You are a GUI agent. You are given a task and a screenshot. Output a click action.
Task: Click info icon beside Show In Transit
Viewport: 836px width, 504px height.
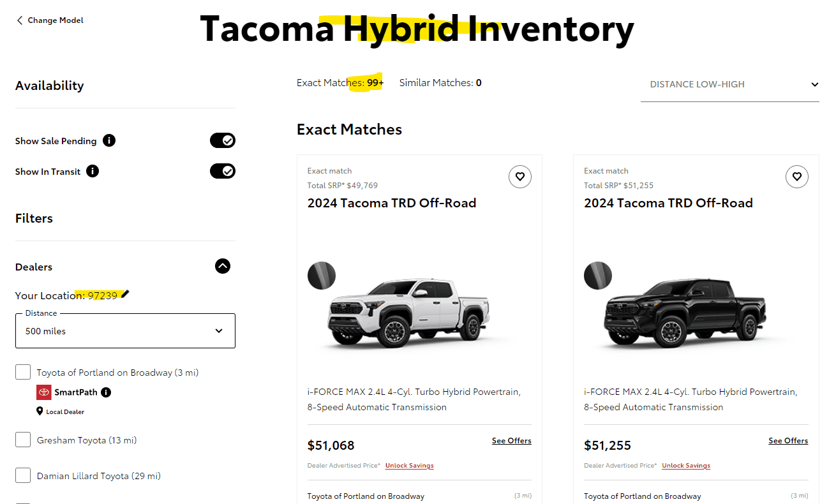pyautogui.click(x=93, y=171)
